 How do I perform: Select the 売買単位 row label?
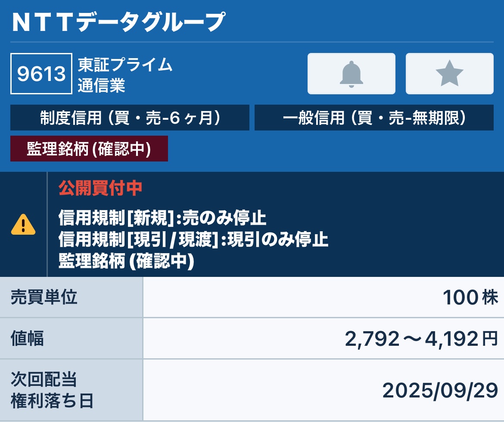click(x=44, y=297)
